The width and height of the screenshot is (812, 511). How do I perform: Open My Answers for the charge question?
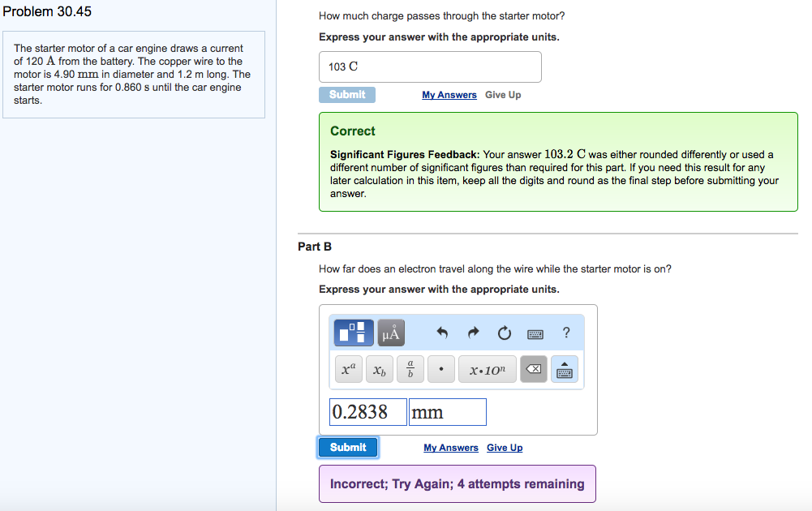click(x=449, y=95)
